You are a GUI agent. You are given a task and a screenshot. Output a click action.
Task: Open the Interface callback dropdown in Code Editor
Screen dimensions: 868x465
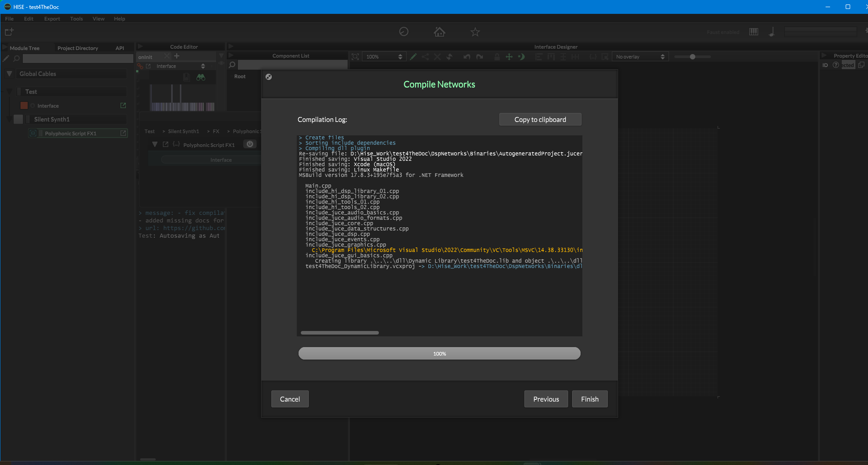180,66
